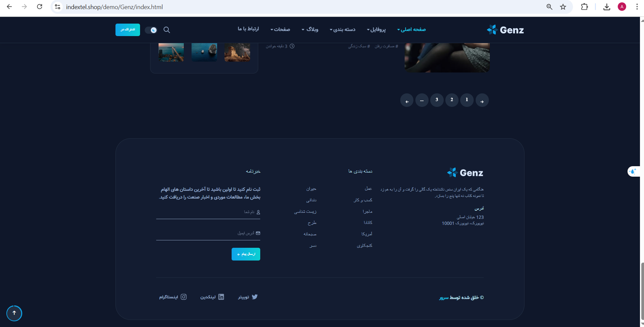The width and height of the screenshot is (644, 327).
Task: Open the وبلاگ menu item
Action: tap(310, 30)
